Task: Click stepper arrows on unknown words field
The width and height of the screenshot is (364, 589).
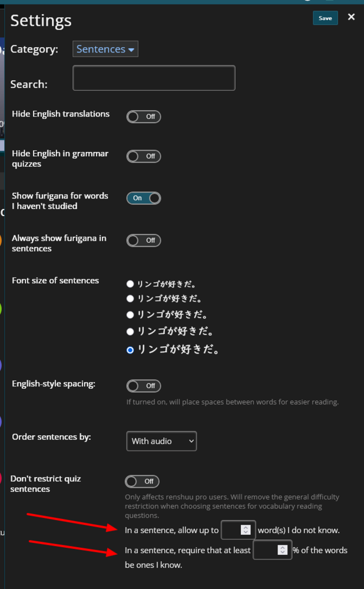Action: click(246, 530)
